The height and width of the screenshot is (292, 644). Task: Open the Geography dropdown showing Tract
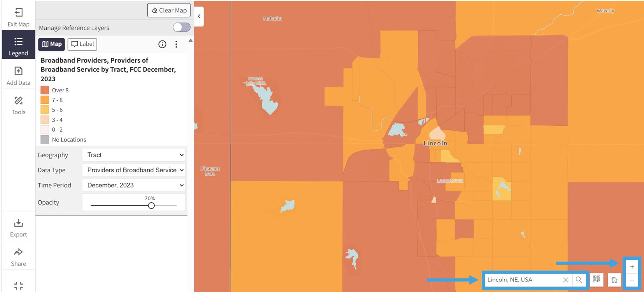133,155
